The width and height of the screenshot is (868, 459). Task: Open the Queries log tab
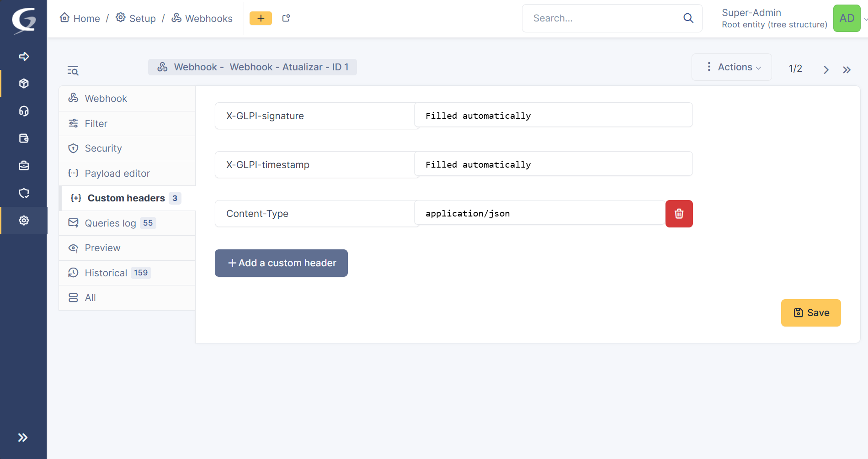click(110, 223)
